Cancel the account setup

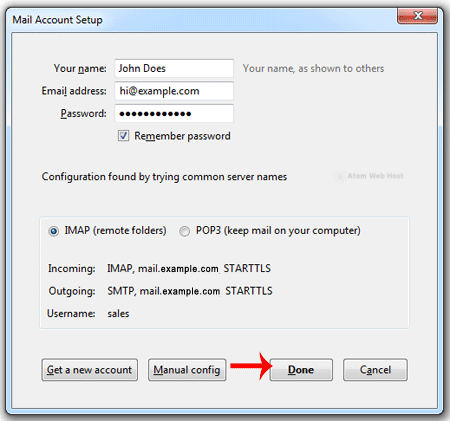coord(375,370)
